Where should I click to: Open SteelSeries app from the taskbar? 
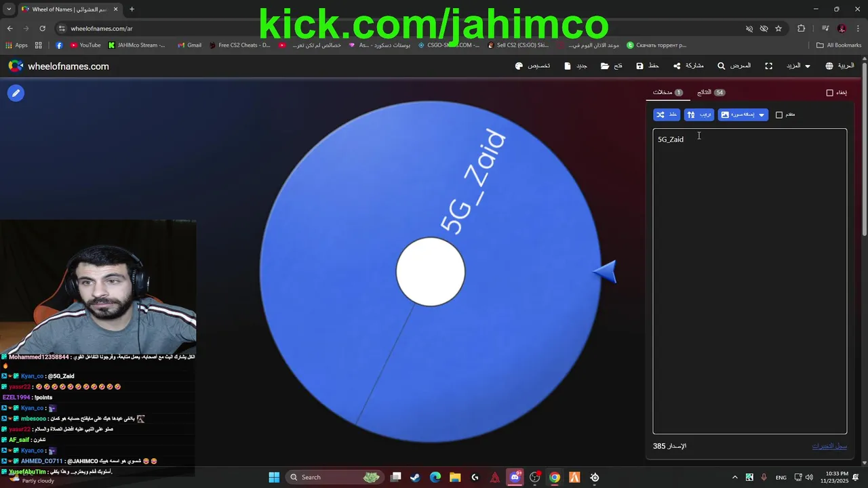click(595, 477)
